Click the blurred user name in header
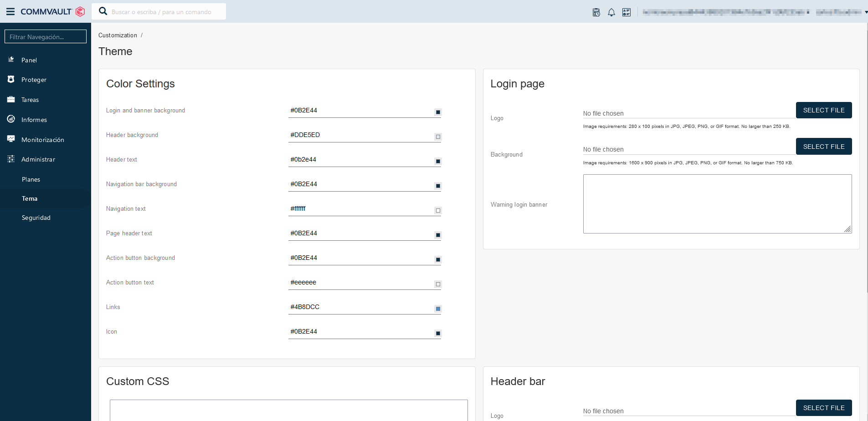Screen dimensions: 868x421 pyautogui.click(x=838, y=12)
